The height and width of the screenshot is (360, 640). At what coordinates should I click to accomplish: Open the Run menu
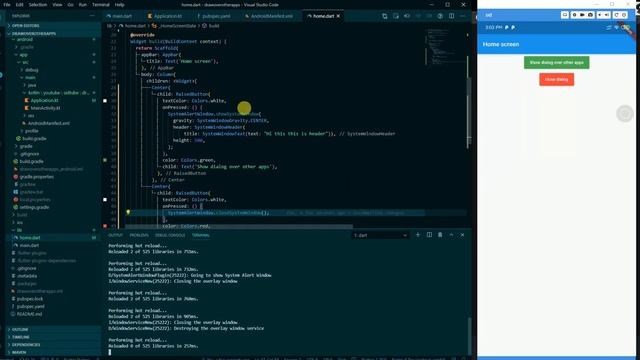pyautogui.click(x=82, y=4)
